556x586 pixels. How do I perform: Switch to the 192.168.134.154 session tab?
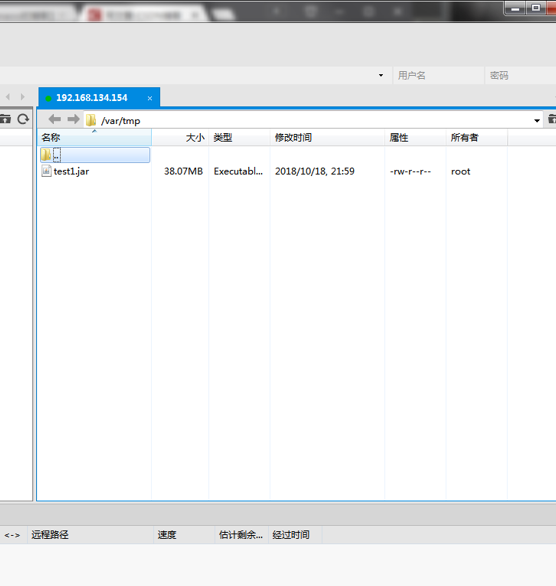[x=92, y=98]
